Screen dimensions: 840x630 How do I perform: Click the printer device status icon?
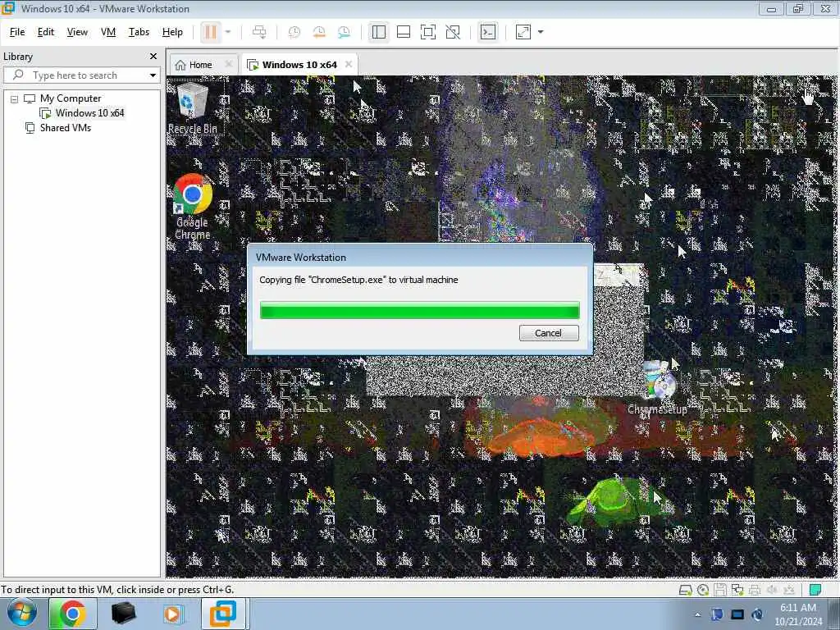(x=755, y=590)
